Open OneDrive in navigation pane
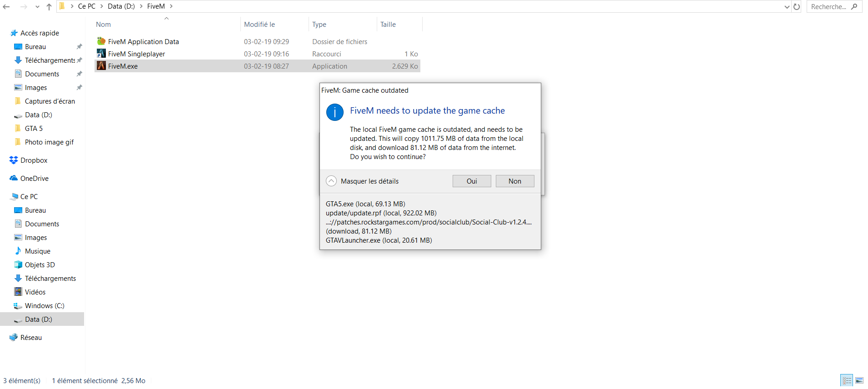The height and width of the screenshot is (389, 868). coord(35,179)
